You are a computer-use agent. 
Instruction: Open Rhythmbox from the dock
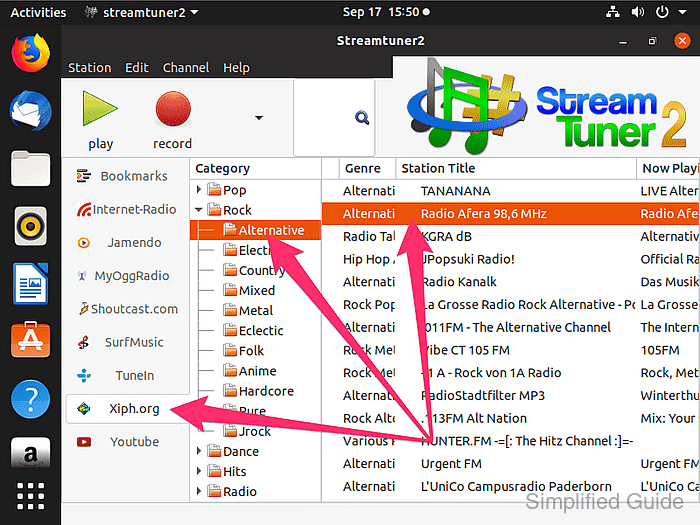[x=30, y=226]
